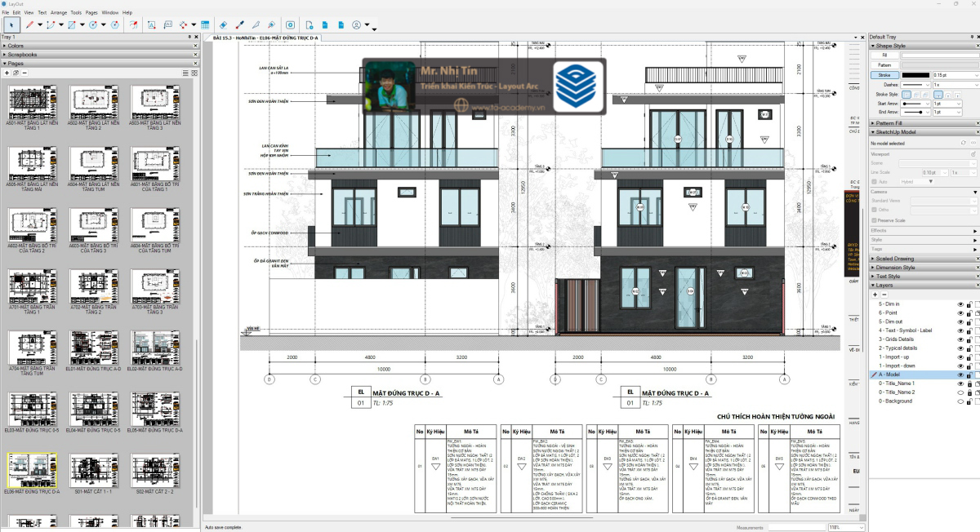This screenshot has height=532, width=980.
Task: Unlock the 0 - Title_Name 1 layer
Action: (969, 383)
